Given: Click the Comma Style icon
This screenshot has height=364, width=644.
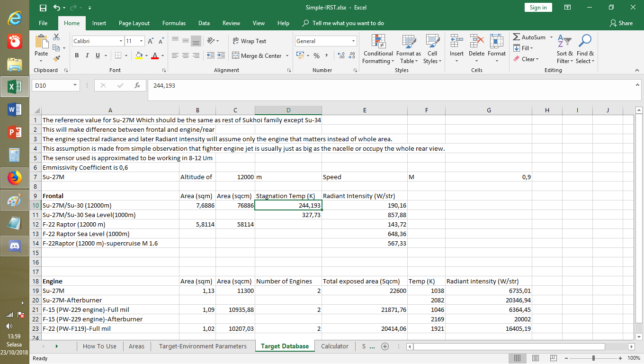Looking at the screenshot, I should (327, 56).
